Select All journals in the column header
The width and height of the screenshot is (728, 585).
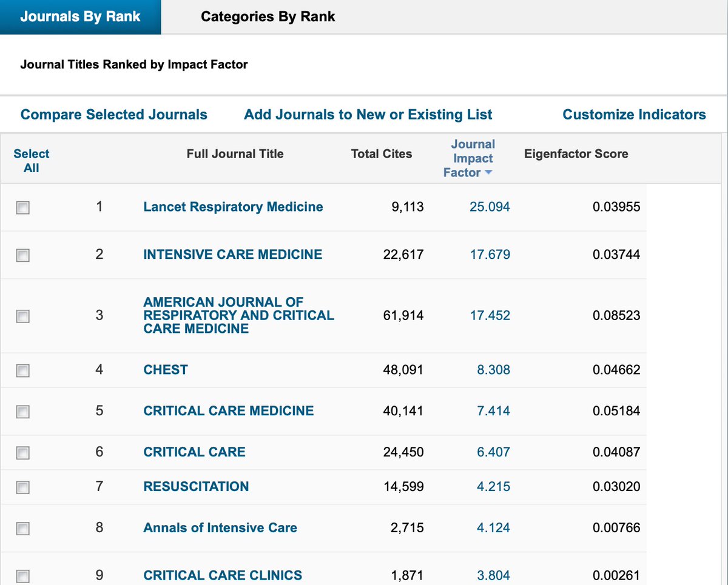(x=32, y=161)
